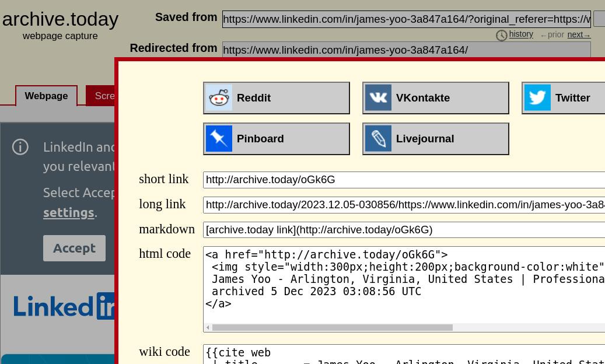The image size is (605, 364).
Task: Click the archive.today site title
Action: pyautogui.click(x=60, y=19)
